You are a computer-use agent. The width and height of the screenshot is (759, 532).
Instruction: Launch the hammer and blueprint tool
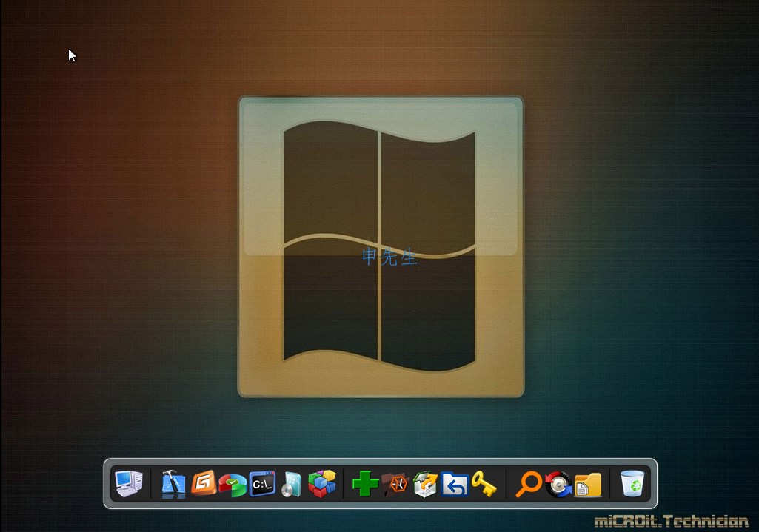[x=174, y=484]
